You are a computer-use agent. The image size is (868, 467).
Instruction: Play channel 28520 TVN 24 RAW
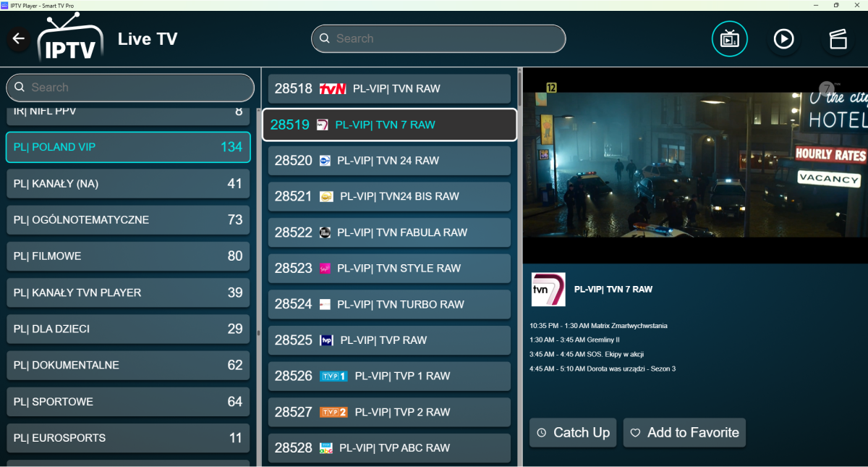(389, 161)
